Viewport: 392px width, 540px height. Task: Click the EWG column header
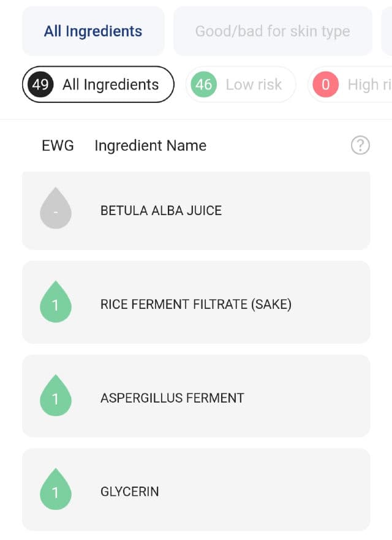tap(58, 145)
